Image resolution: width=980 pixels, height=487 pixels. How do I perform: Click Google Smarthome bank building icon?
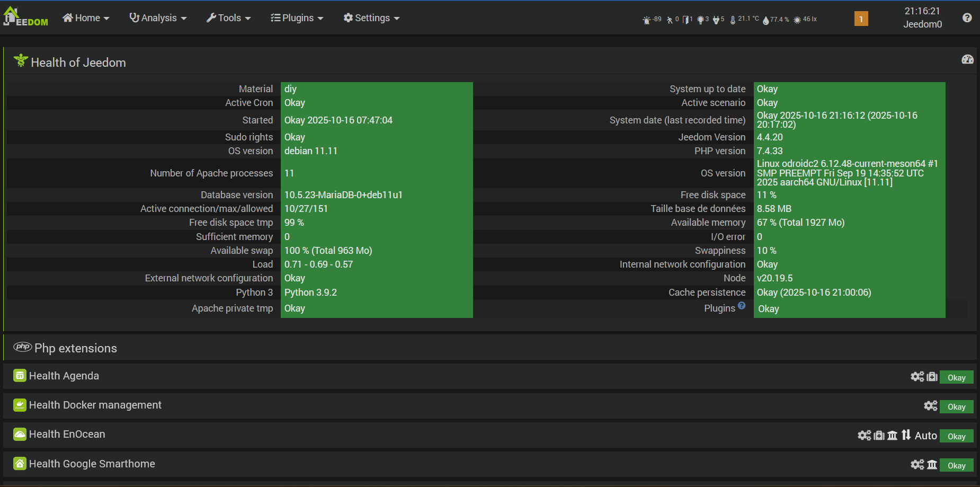coord(932,465)
